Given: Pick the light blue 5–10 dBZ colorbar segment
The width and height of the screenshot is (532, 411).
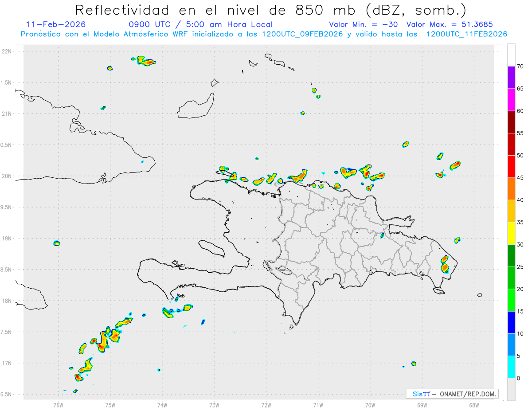Looking at the screenshot, I should pyautogui.click(x=511, y=345).
